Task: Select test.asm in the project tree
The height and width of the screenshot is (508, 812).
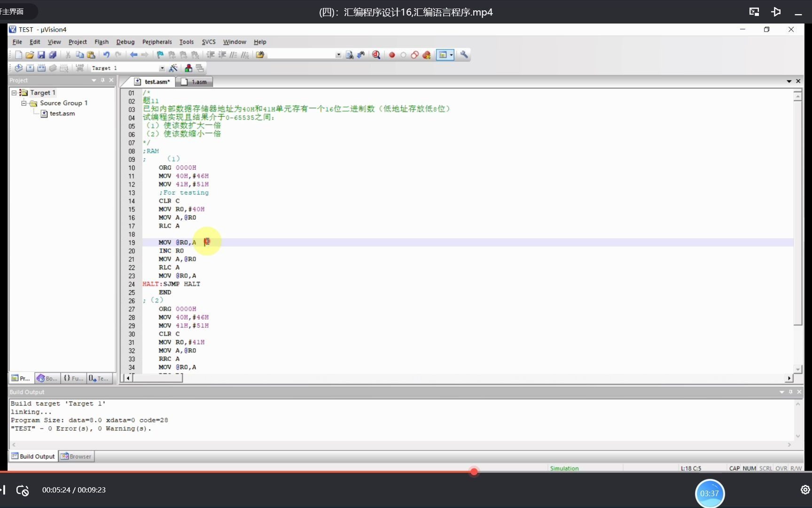Action: (x=62, y=113)
